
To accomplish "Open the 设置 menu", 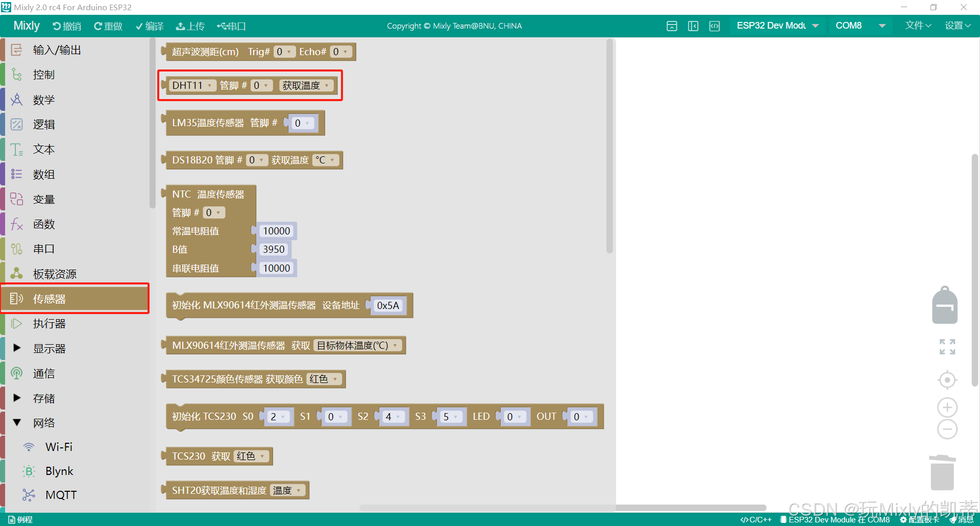I will [x=958, y=26].
